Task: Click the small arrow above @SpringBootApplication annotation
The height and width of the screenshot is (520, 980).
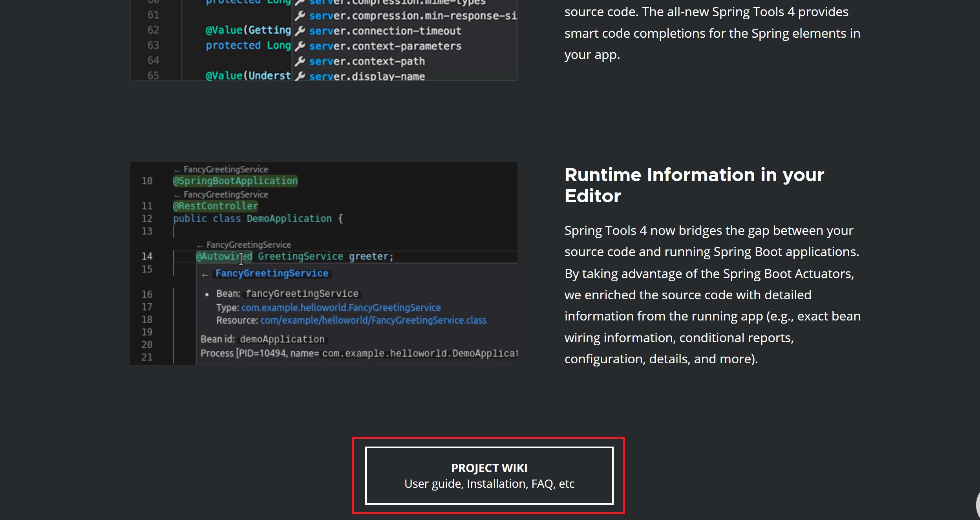Action: 177,170
